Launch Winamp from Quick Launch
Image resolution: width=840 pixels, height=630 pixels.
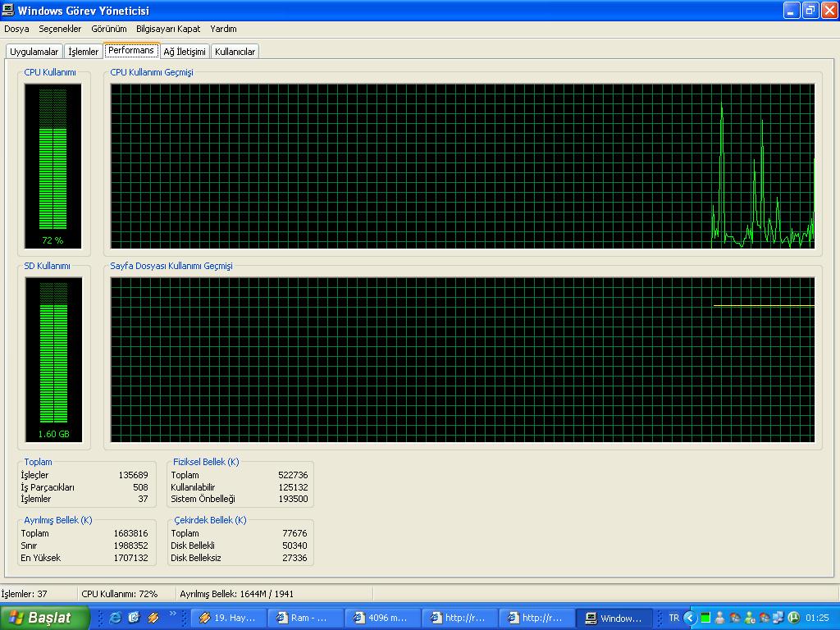(x=153, y=618)
